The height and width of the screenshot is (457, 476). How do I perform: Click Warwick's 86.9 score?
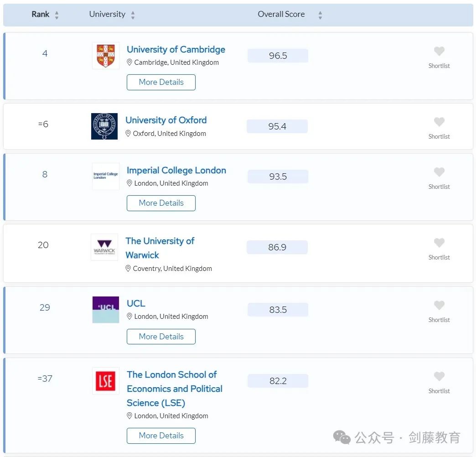coord(277,248)
